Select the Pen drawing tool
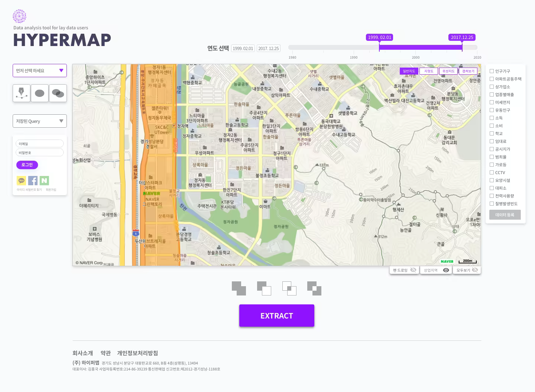This screenshot has width=535, height=392. pyautogui.click(x=21, y=93)
